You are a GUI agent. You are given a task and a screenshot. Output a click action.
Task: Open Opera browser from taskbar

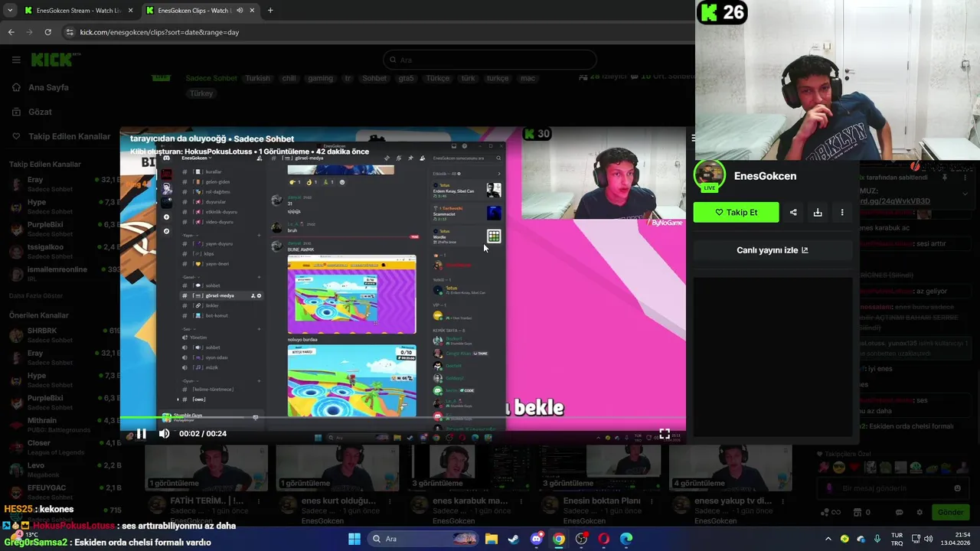604,539
